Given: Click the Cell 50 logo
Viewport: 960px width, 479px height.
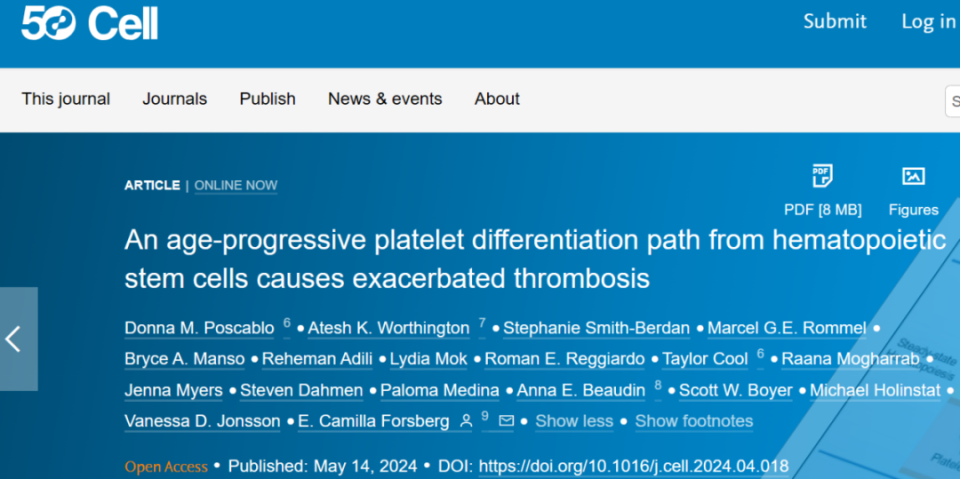Looking at the screenshot, I should coord(90,25).
